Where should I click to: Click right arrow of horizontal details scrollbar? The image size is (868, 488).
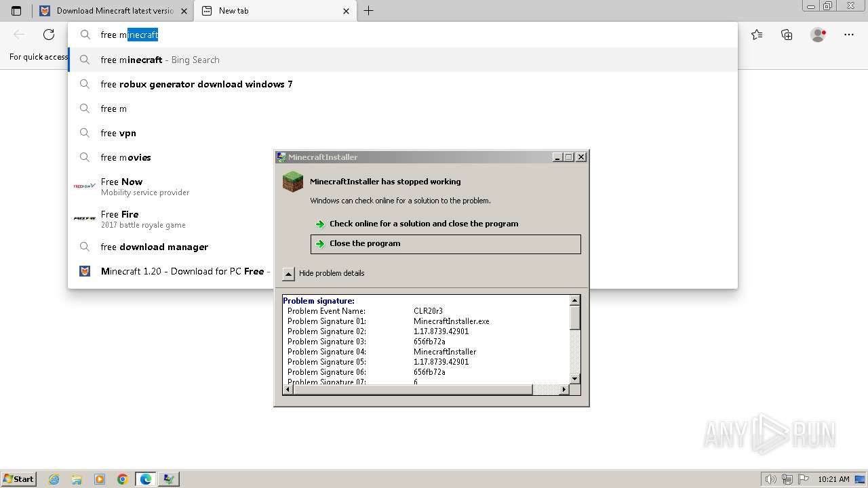(x=564, y=390)
